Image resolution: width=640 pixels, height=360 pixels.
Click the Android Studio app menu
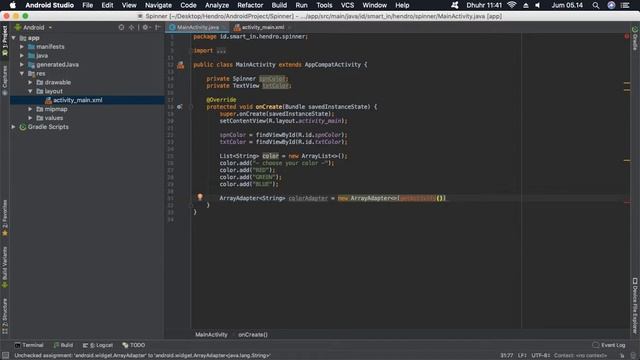49,5
